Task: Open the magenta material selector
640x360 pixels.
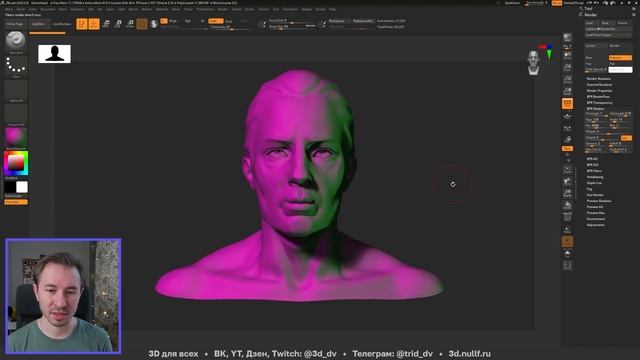Action: coord(16,138)
